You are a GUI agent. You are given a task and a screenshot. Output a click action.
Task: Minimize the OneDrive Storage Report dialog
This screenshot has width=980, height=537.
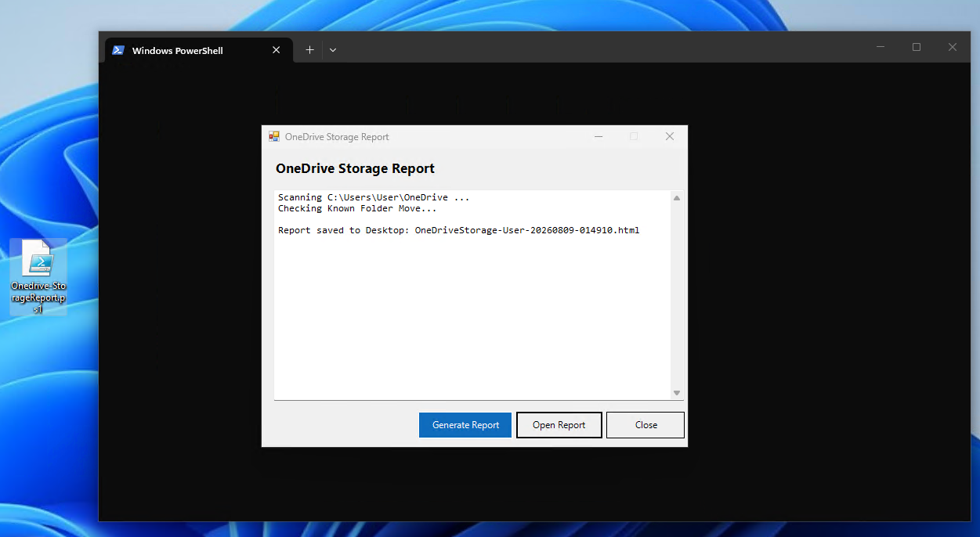click(x=598, y=136)
